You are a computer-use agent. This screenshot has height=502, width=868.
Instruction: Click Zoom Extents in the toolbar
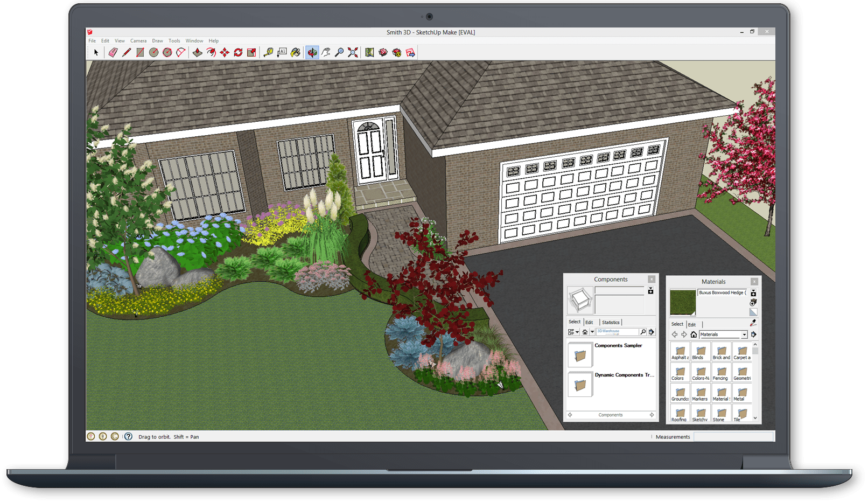coord(353,52)
